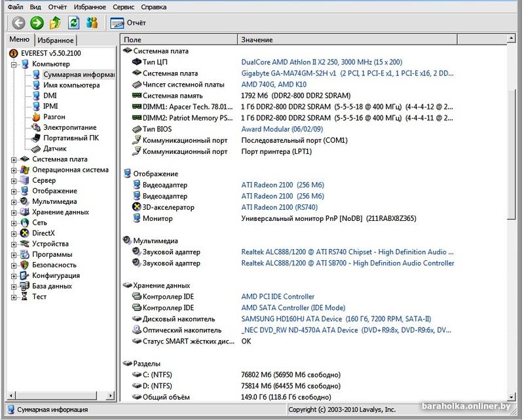
Task: Click the green Forward arrow in toolbar
Action: [x=37, y=23]
